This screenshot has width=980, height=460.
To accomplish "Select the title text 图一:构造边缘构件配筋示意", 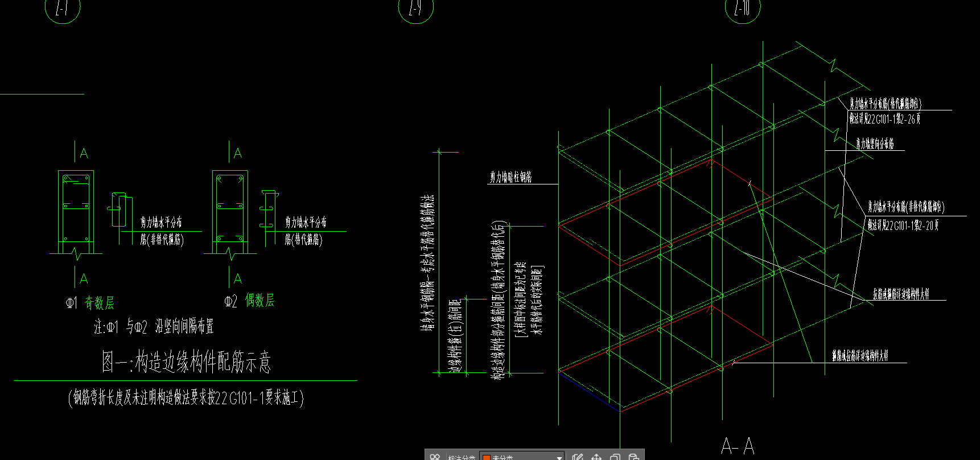I will (186, 362).
